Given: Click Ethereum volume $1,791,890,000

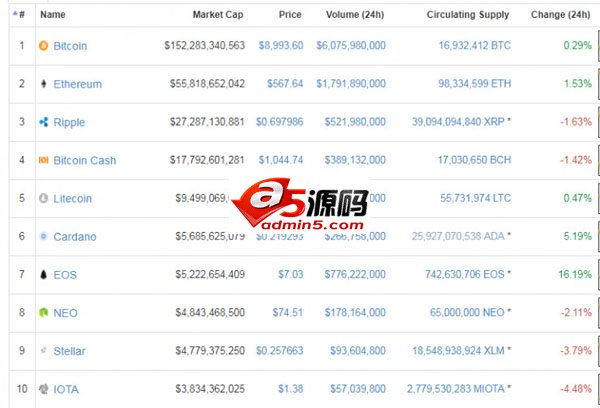Looking at the screenshot, I should (351, 83).
